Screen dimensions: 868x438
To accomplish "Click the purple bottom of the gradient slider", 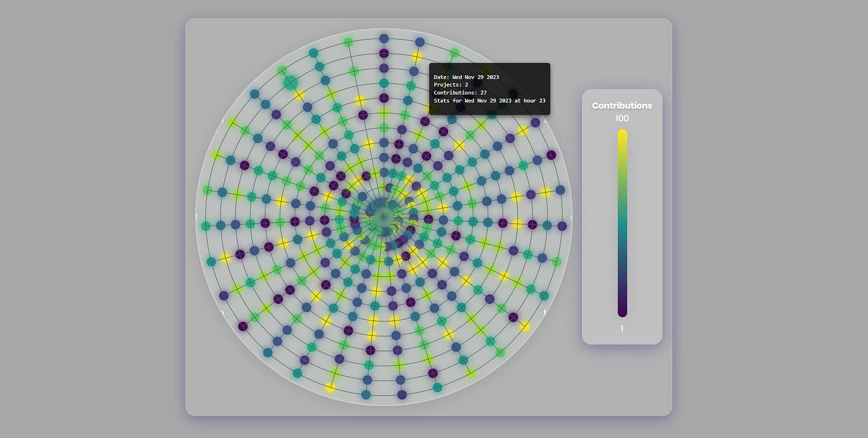I will pyautogui.click(x=622, y=312).
